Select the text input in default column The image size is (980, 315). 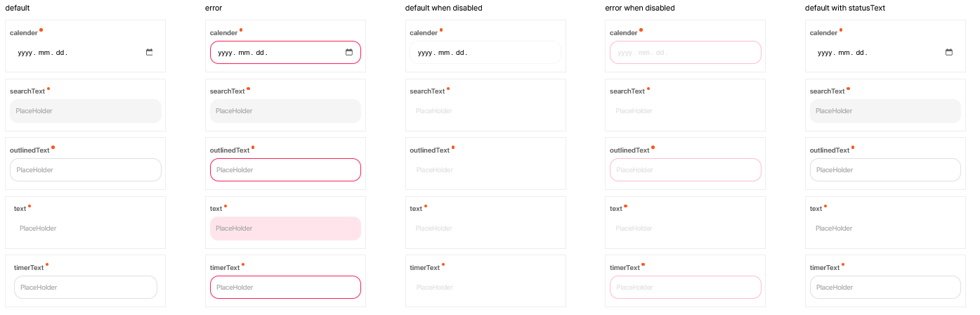pyautogui.click(x=86, y=229)
